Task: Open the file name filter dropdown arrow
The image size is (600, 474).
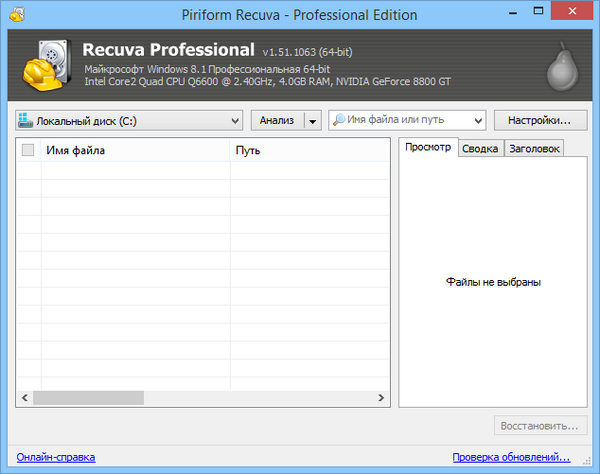Action: [476, 120]
